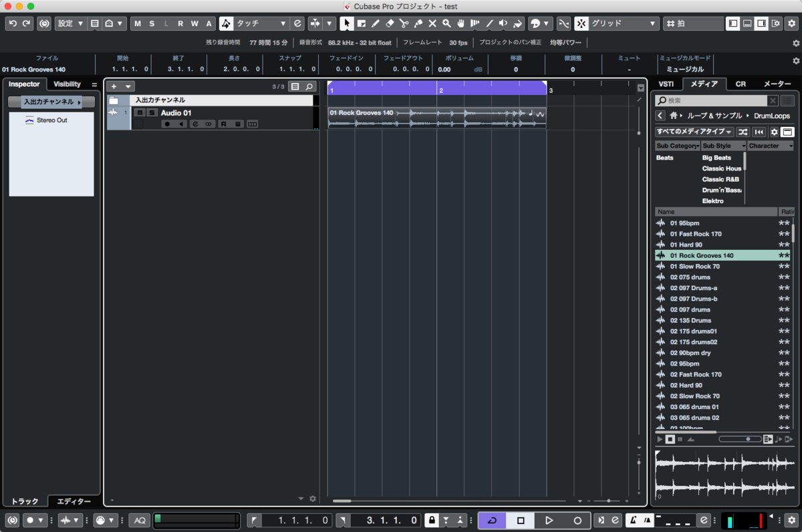The height and width of the screenshot is (532, 802).
Task: Solo the Audio 01 track
Action: pos(152,113)
